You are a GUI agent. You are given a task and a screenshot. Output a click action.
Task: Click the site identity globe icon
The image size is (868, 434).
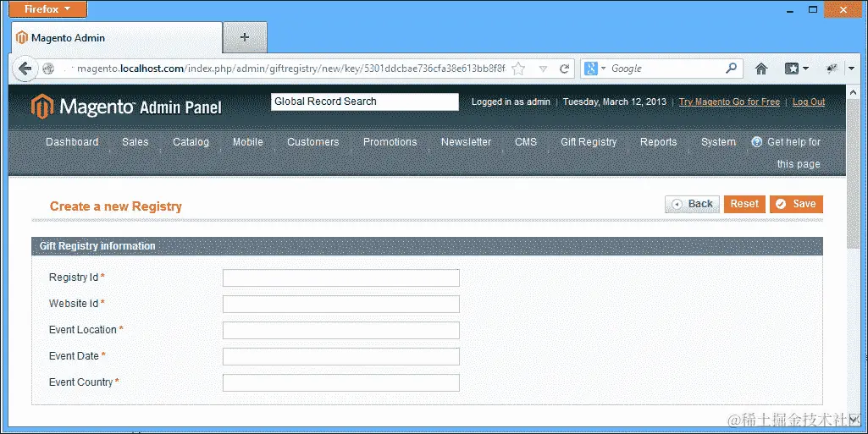(x=48, y=69)
